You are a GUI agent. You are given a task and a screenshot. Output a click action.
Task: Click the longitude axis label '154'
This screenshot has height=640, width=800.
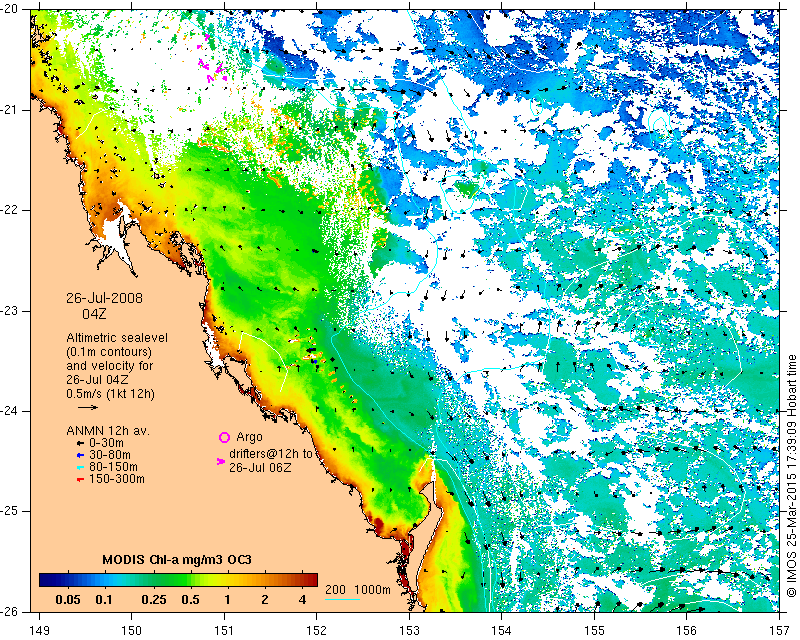[x=502, y=631]
